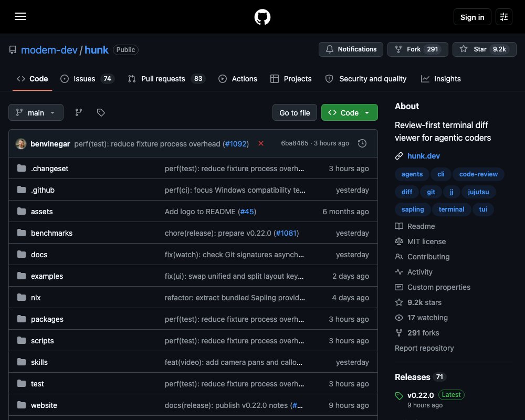Select the tui topic tag

483,209
